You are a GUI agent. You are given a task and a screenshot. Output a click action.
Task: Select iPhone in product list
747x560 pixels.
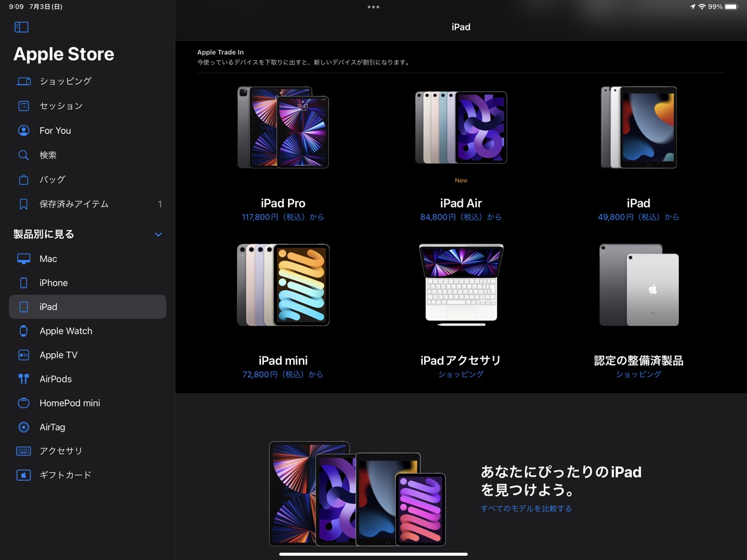point(87,283)
